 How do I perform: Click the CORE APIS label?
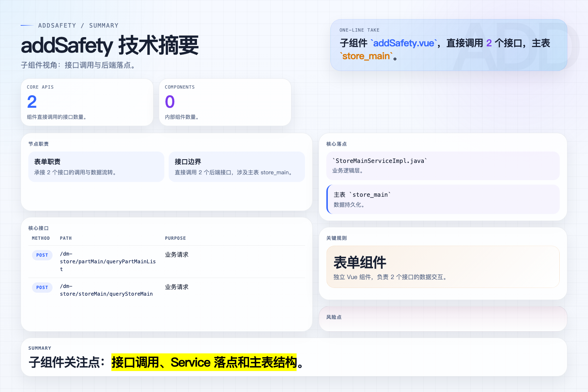coord(40,87)
